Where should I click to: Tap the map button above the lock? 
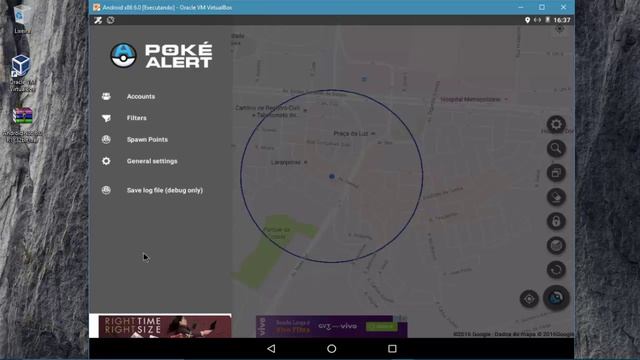pyautogui.click(x=556, y=197)
